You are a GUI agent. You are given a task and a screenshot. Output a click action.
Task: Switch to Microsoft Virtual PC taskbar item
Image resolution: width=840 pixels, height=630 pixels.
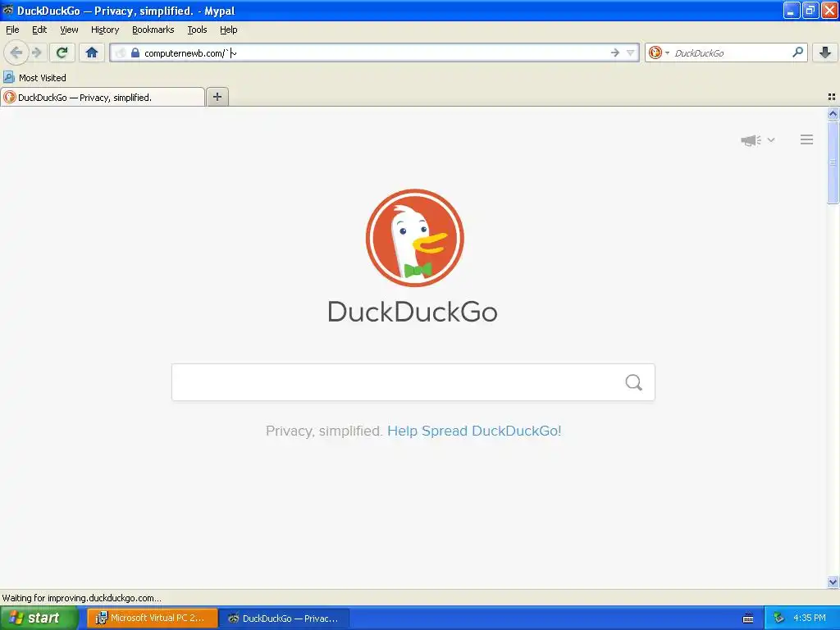click(x=152, y=619)
